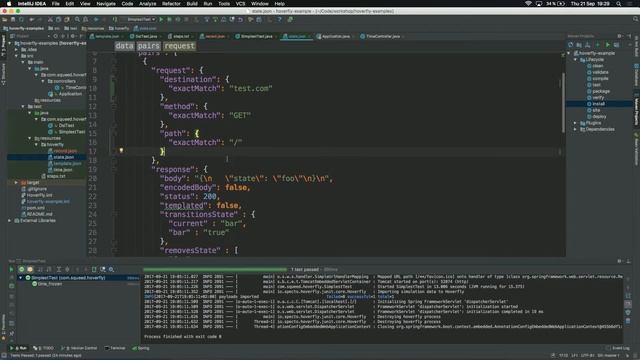Expand the target folder in project tree
The image size is (640, 360).
(x=16, y=182)
